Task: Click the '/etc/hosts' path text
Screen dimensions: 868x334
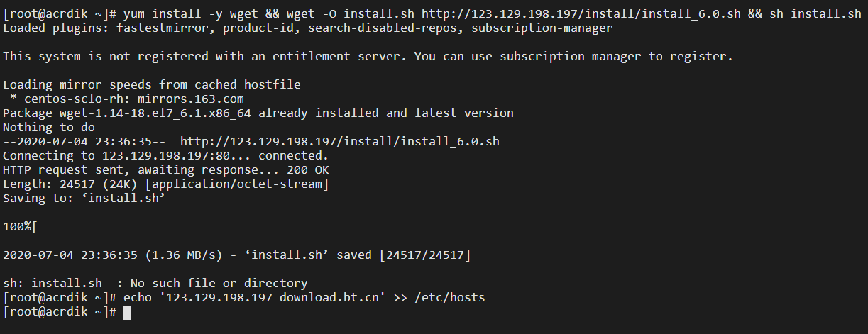Action: click(450, 298)
